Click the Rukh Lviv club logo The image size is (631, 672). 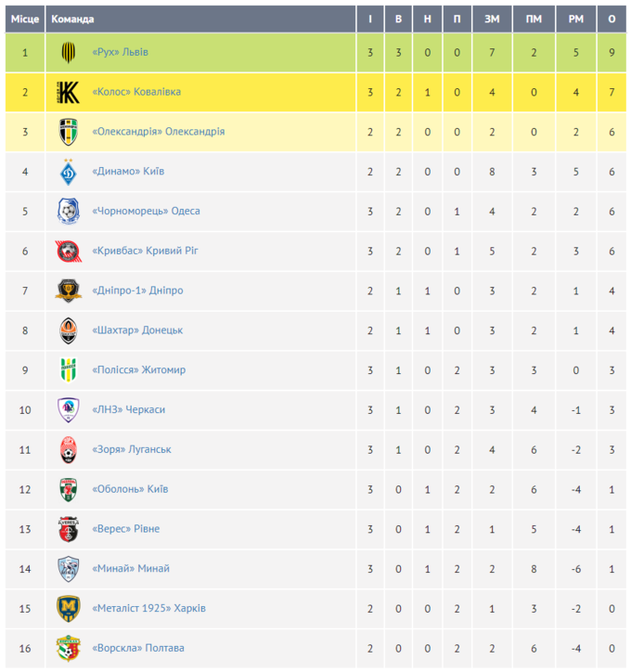tap(69, 53)
